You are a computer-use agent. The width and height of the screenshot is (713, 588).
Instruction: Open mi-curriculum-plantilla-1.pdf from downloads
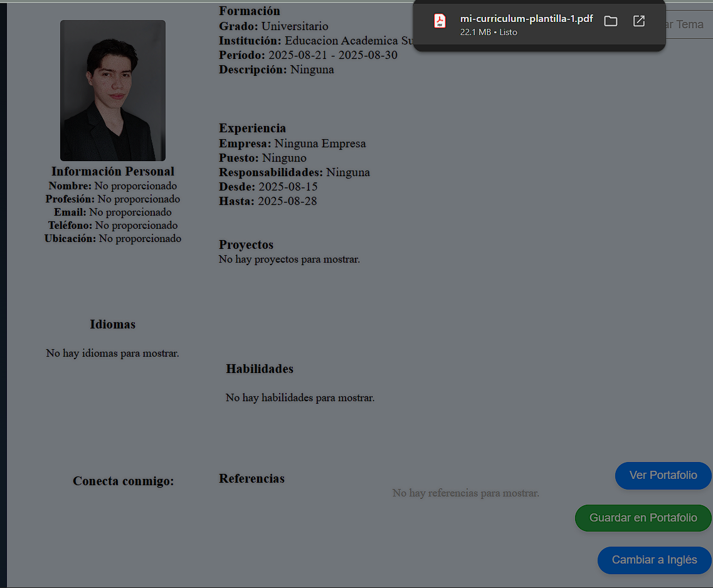[x=526, y=19]
